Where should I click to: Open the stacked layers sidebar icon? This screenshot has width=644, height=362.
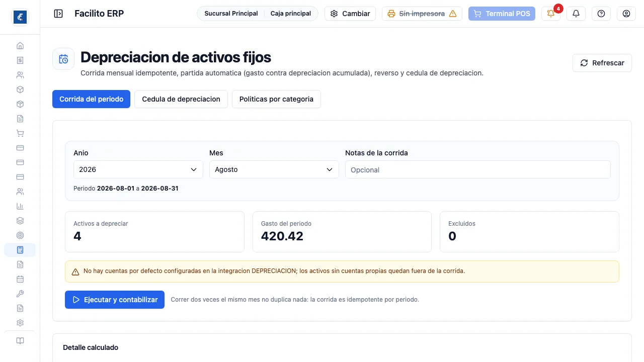point(20,221)
